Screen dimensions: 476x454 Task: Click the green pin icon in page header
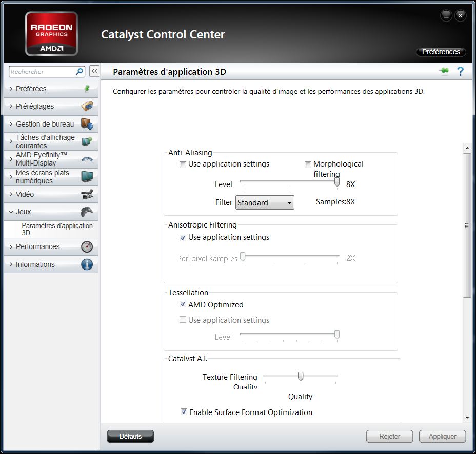444,71
